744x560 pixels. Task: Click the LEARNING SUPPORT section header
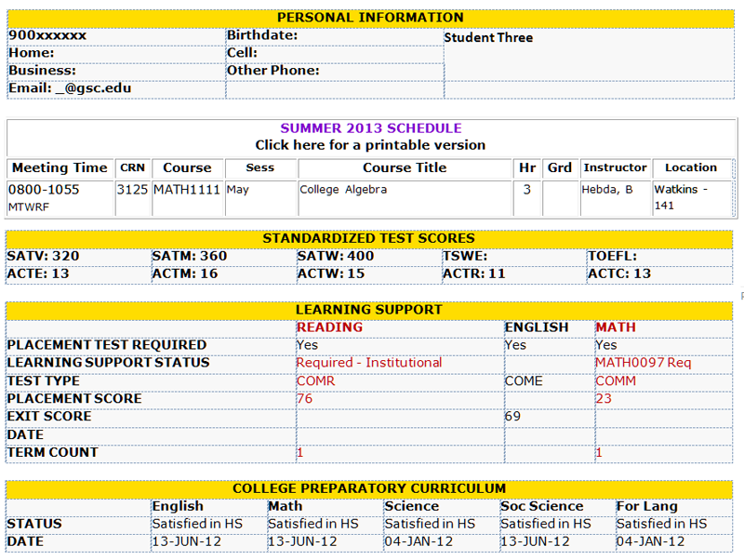coord(371,310)
